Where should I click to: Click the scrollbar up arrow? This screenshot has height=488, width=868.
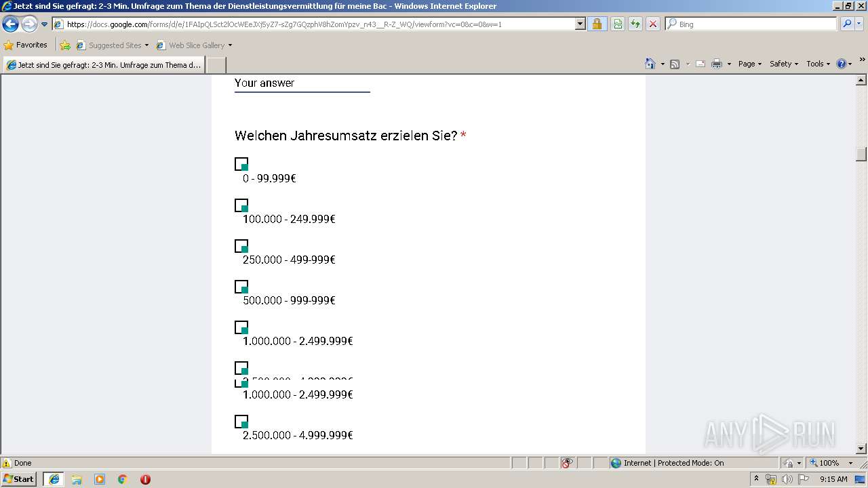click(x=861, y=81)
